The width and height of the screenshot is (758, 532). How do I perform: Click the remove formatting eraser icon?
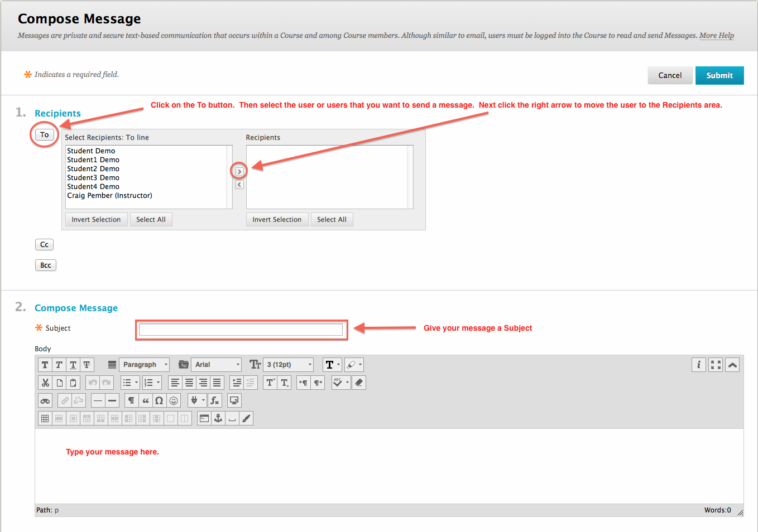359,383
